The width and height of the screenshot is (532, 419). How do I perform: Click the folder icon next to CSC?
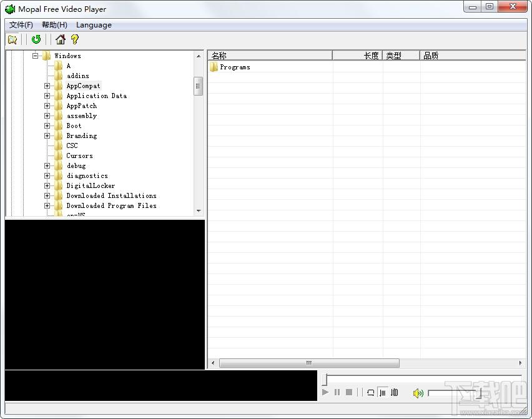tap(58, 145)
